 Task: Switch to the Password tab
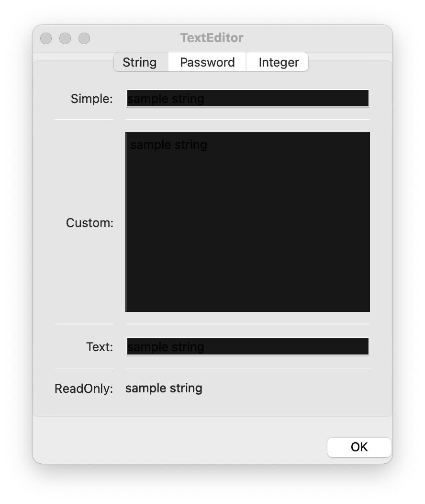tap(207, 62)
